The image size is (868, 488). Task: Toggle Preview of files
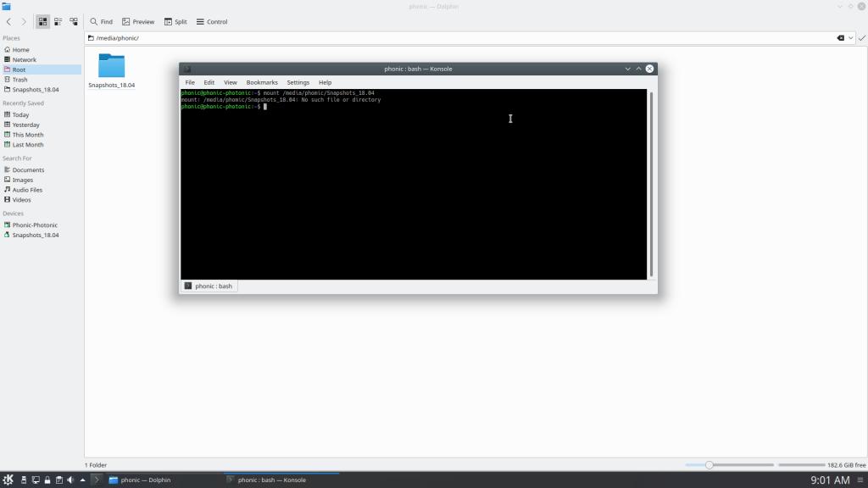[x=138, y=21]
